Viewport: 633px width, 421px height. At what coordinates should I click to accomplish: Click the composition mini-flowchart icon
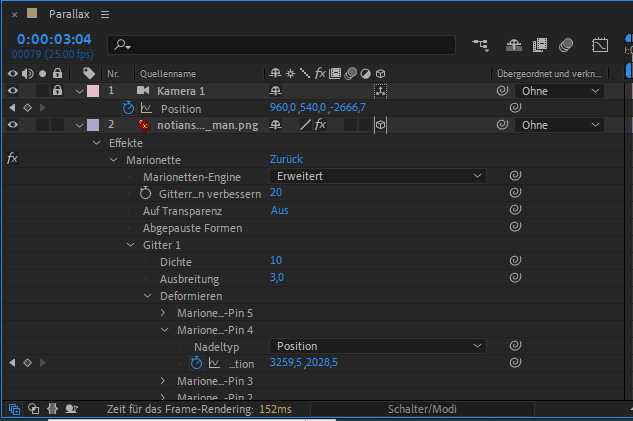[x=482, y=45]
